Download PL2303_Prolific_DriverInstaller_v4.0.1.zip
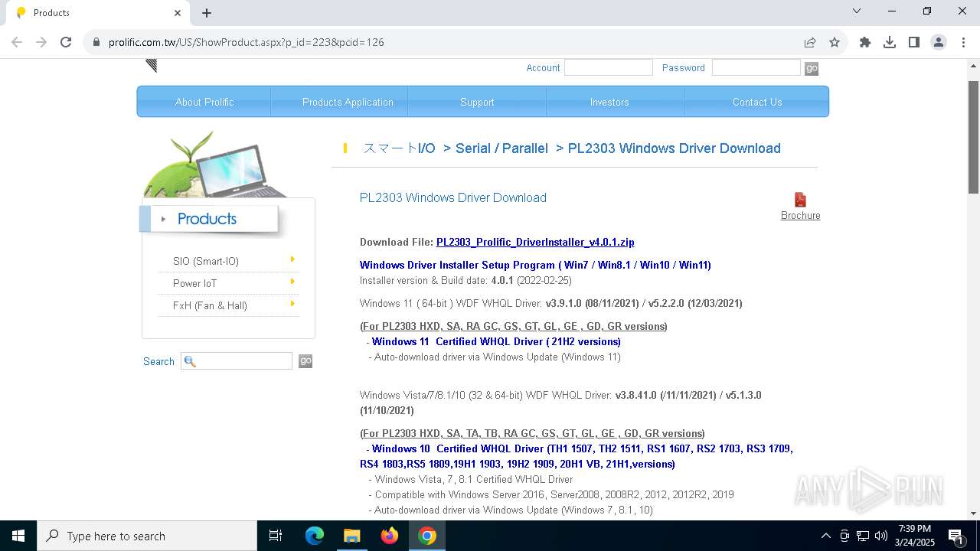The image size is (980, 551). [535, 242]
